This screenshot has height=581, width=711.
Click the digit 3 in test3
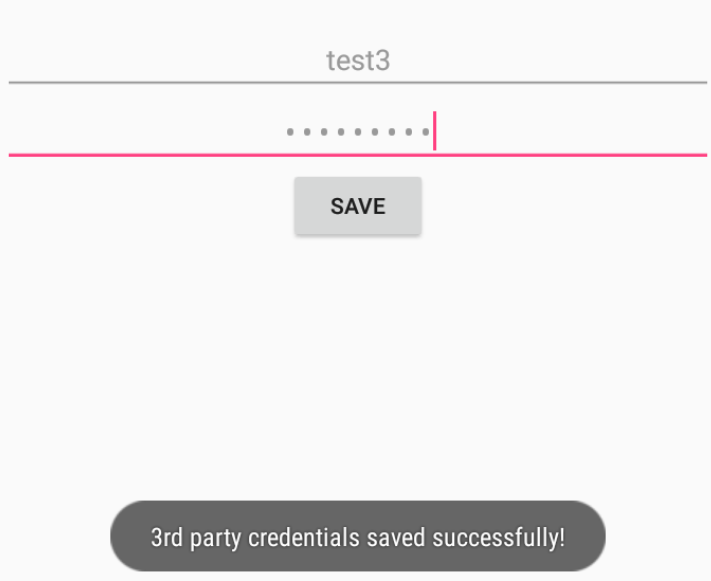pos(383,61)
